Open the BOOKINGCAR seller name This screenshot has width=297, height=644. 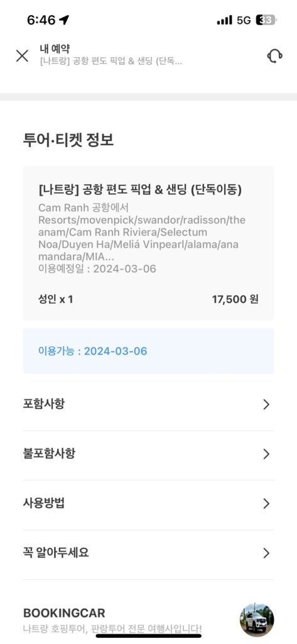tap(64, 613)
